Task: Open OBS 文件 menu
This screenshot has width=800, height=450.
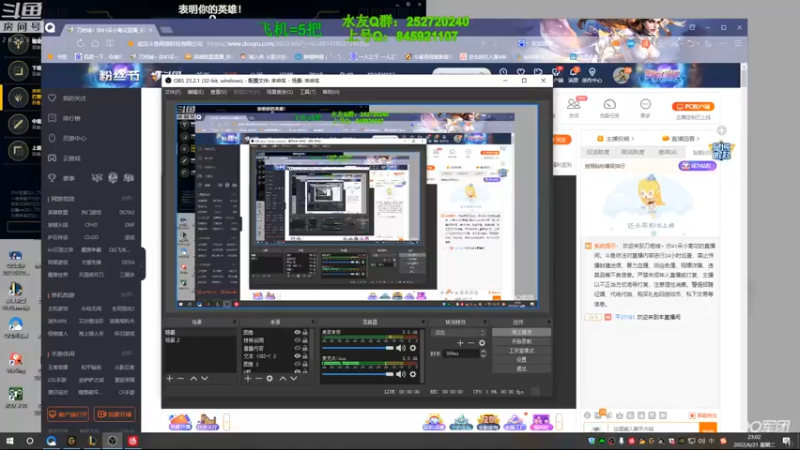Action: (172, 92)
